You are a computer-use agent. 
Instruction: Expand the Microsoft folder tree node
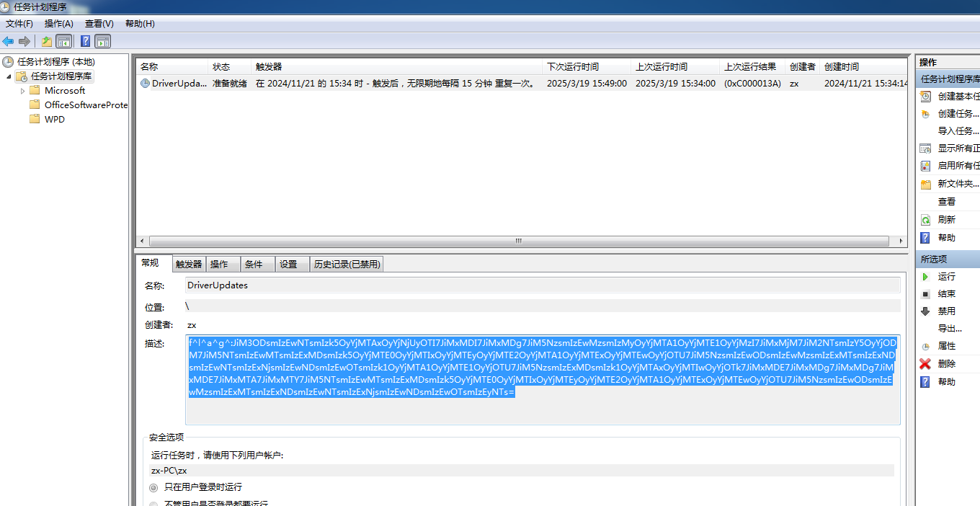pos(23,91)
